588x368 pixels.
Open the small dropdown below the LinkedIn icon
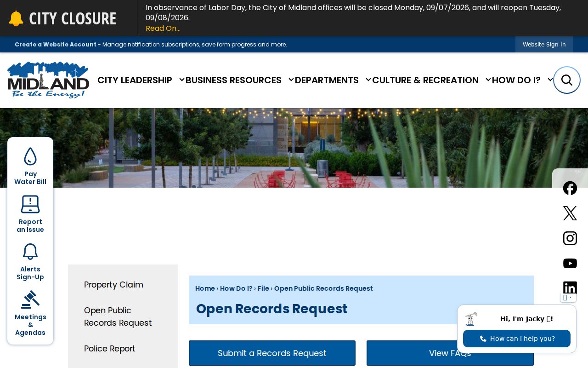tap(568, 298)
